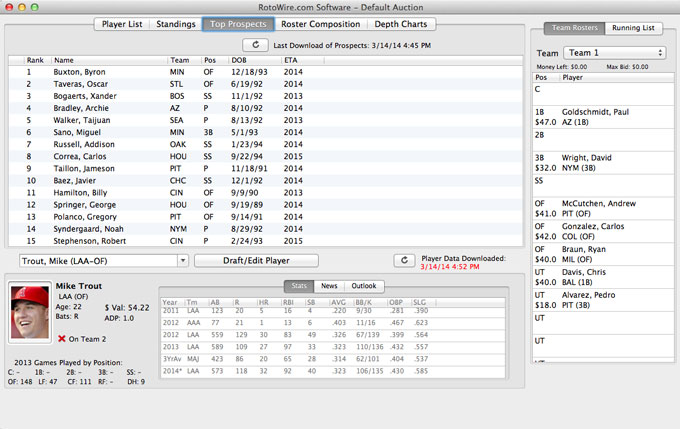Refresh player data download
This screenshot has height=429, width=680.
[x=404, y=260]
